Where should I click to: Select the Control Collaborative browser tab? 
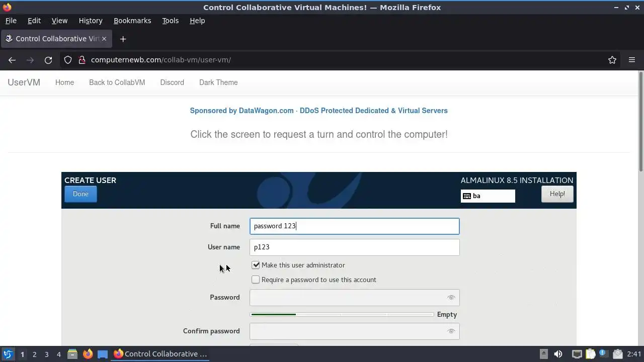(x=56, y=39)
